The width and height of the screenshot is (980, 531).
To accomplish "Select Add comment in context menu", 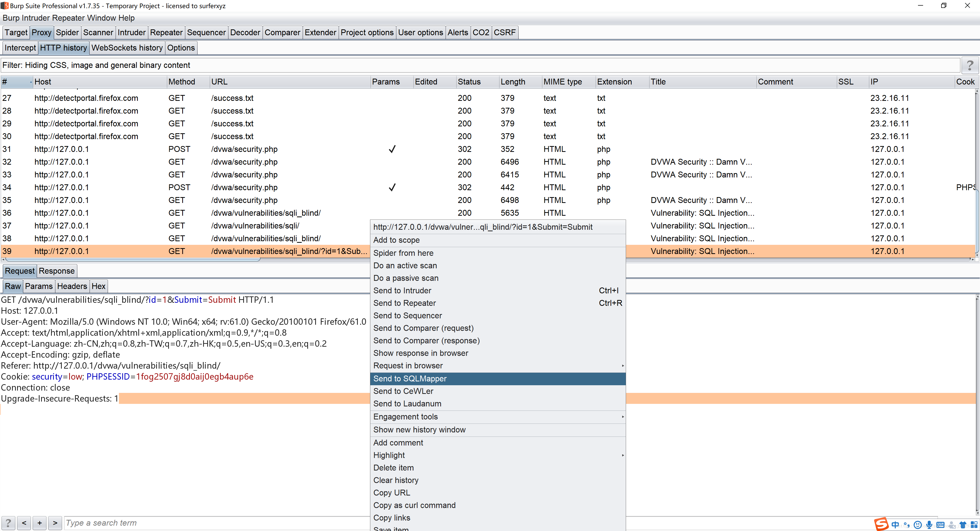I will point(498,442).
